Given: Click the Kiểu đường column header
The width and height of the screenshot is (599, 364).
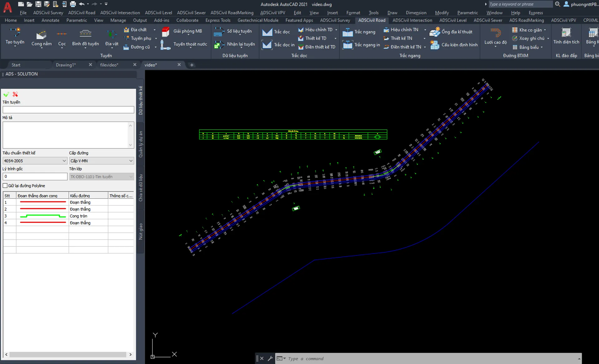Looking at the screenshot, I should [88, 196].
